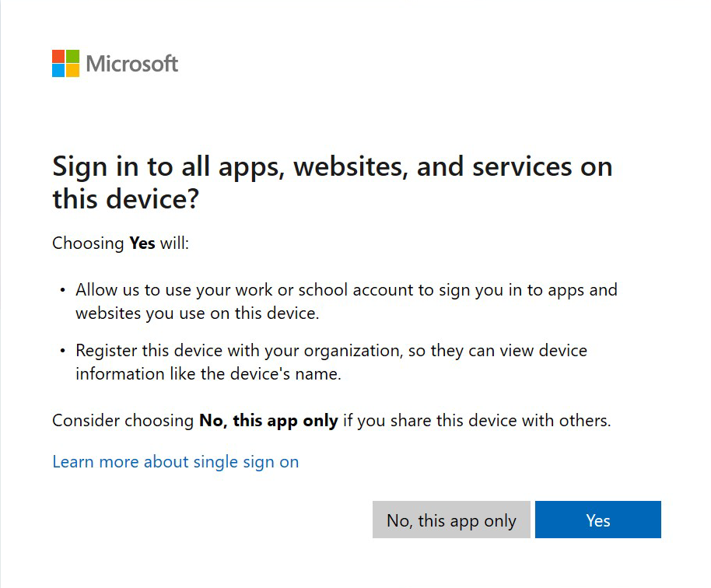711x588 pixels.
Task: Click heading's second line 'this device?'
Action: click(x=125, y=199)
